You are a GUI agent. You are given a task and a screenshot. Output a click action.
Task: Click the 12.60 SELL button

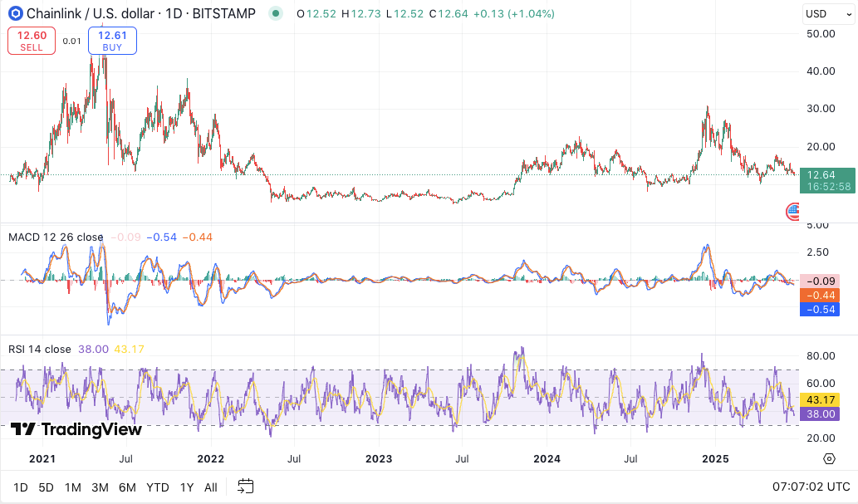tap(32, 41)
